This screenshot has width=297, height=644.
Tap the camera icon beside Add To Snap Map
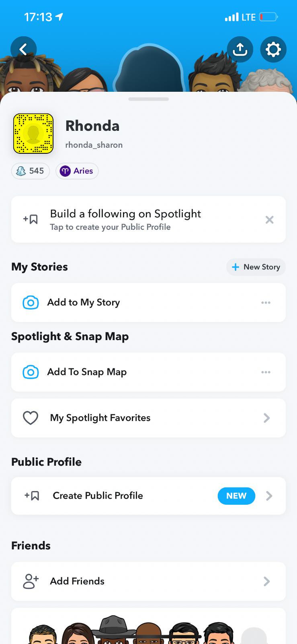[x=31, y=372]
